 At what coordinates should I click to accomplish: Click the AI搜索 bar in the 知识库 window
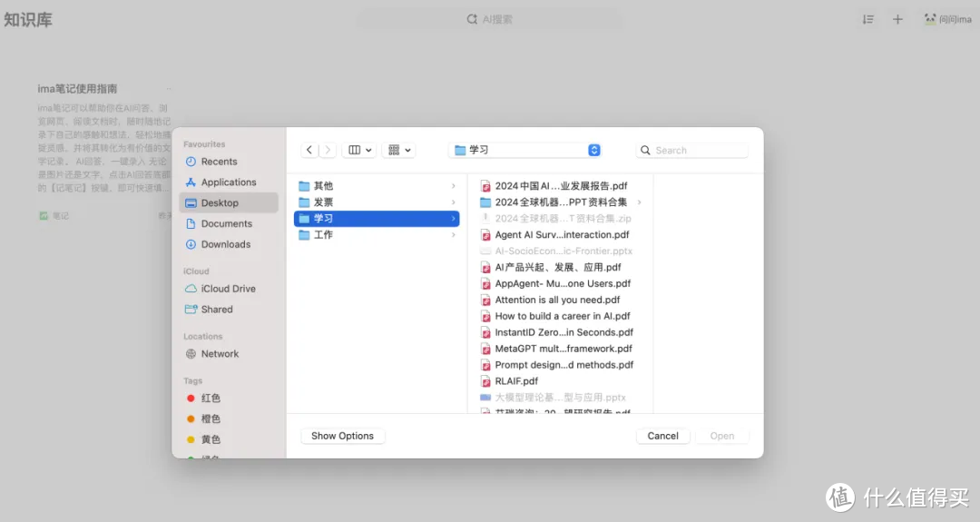tap(490, 19)
